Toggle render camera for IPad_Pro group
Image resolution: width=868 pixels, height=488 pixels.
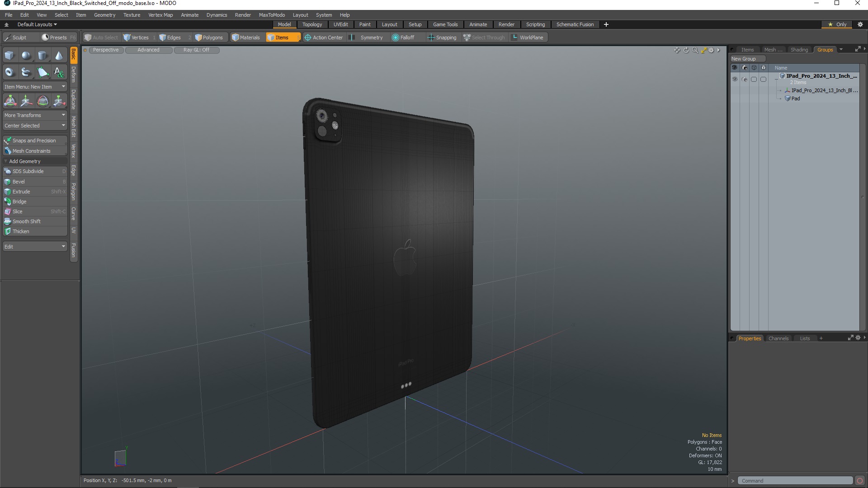coord(745,79)
